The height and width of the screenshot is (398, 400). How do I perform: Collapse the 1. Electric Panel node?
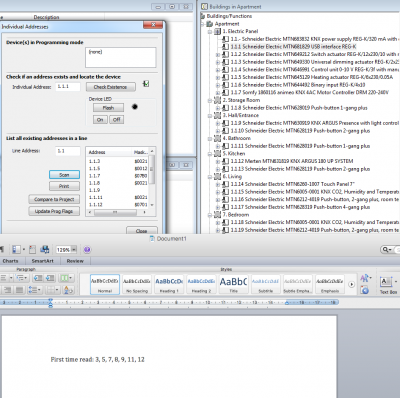coord(210,32)
